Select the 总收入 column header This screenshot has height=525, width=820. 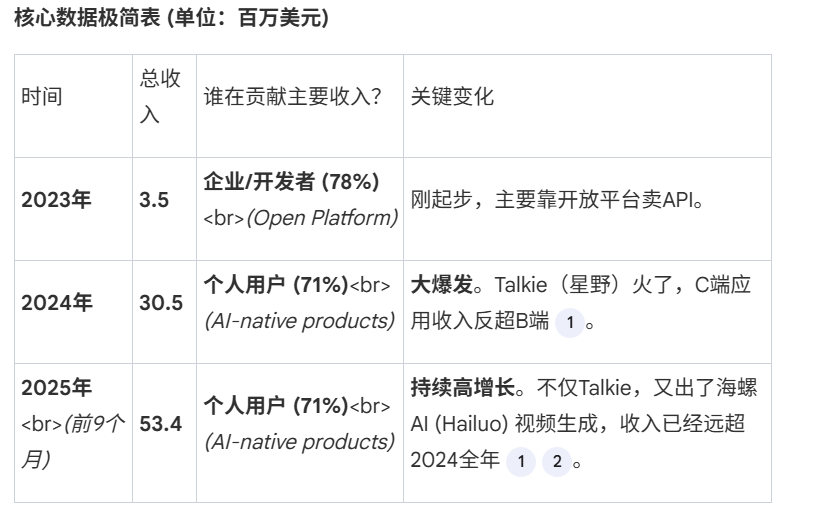[159, 97]
